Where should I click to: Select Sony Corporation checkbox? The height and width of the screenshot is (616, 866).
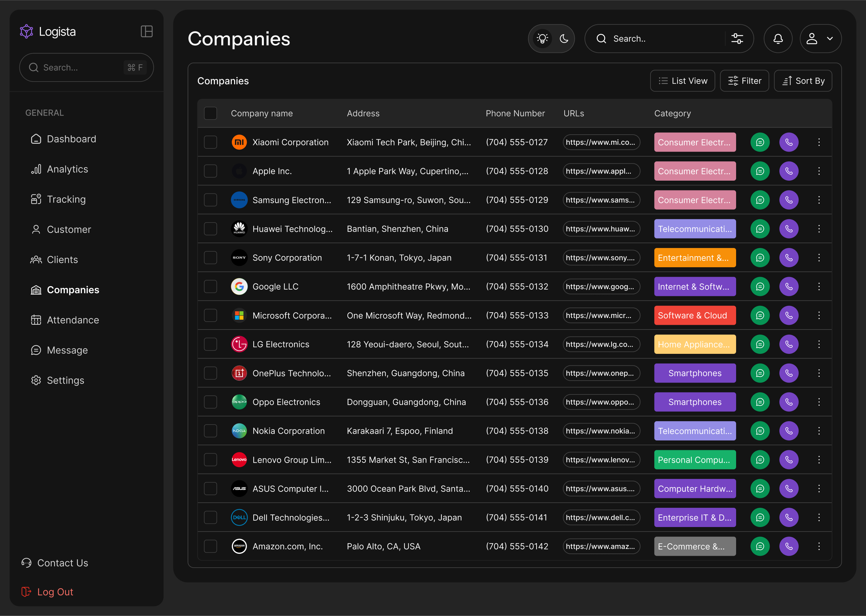(x=210, y=257)
